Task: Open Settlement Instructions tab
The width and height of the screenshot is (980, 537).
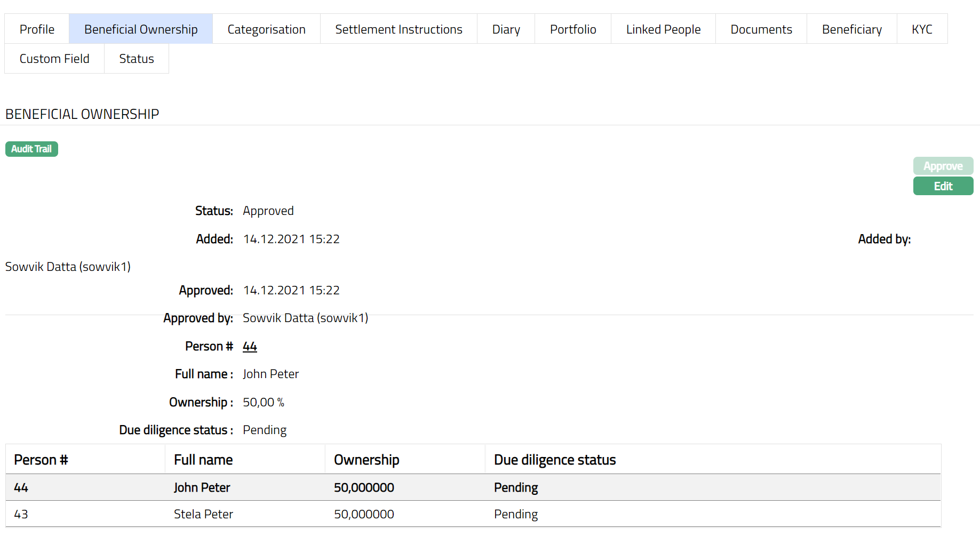Action: pyautogui.click(x=399, y=29)
